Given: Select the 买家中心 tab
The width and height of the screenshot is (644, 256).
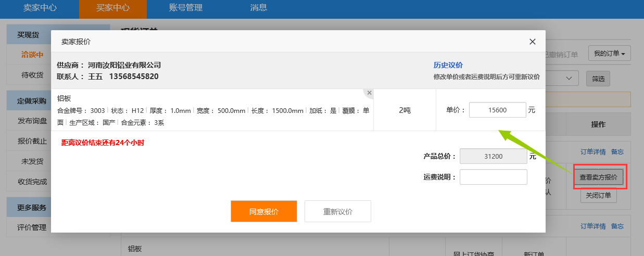Looking at the screenshot, I should pos(113,8).
